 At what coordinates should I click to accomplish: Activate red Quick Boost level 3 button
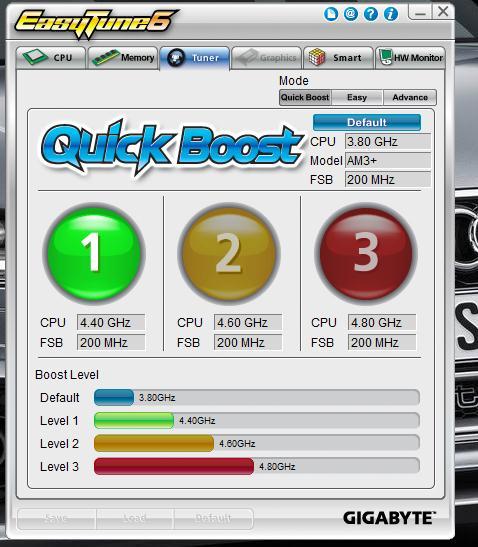366,253
